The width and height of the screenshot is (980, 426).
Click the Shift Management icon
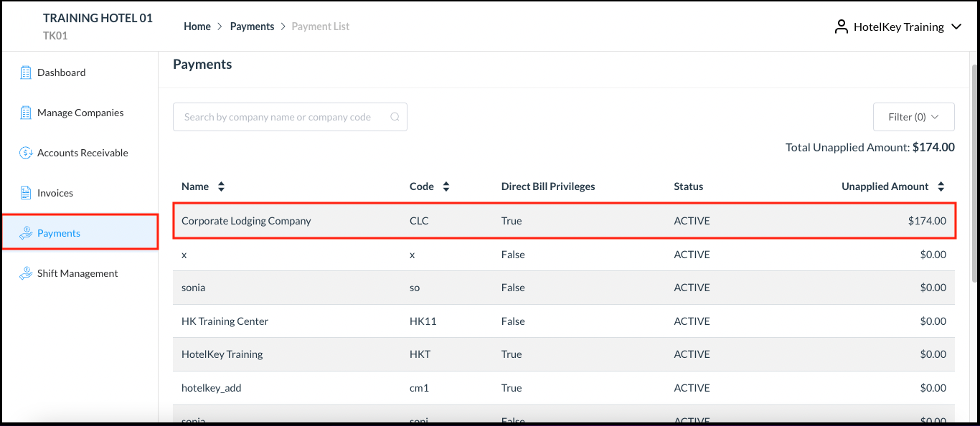coord(27,273)
